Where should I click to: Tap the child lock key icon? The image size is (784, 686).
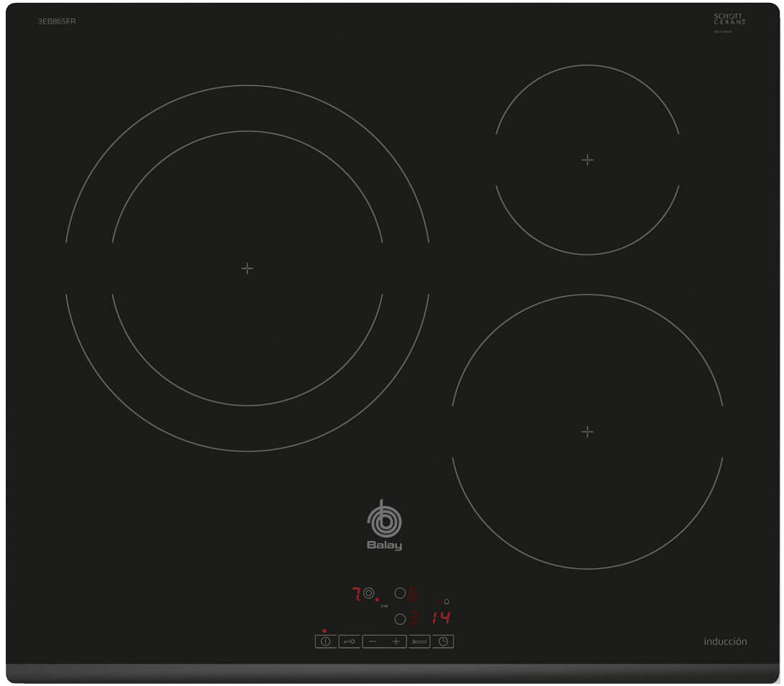pyautogui.click(x=349, y=642)
